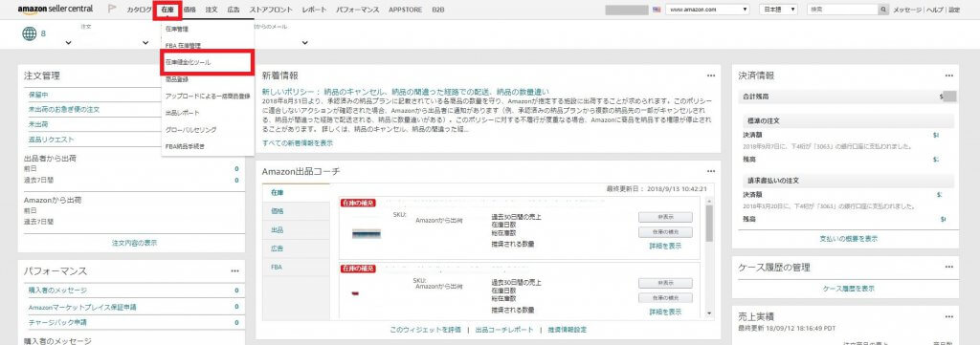Switch to 在庫 tab in coach

click(296, 193)
